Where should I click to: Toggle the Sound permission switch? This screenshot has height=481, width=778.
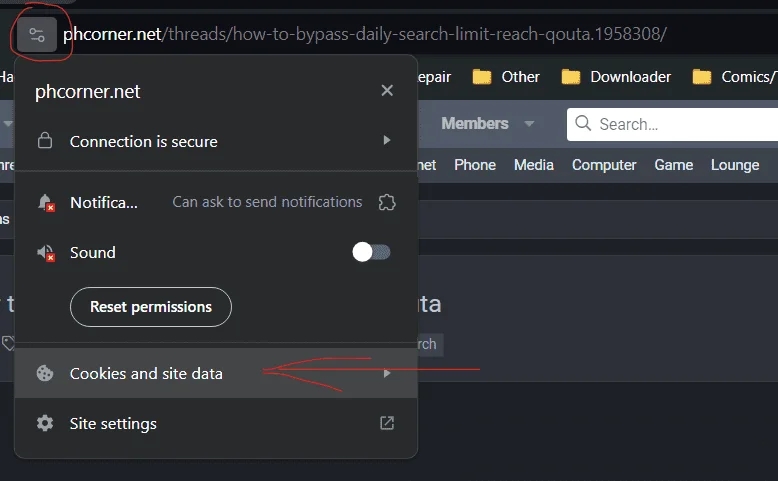[371, 252]
